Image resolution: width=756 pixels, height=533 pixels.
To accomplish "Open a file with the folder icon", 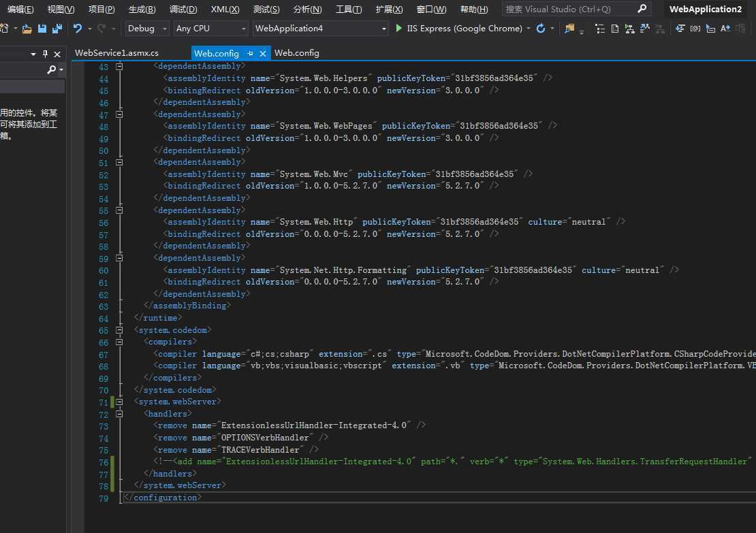I will [x=27, y=29].
